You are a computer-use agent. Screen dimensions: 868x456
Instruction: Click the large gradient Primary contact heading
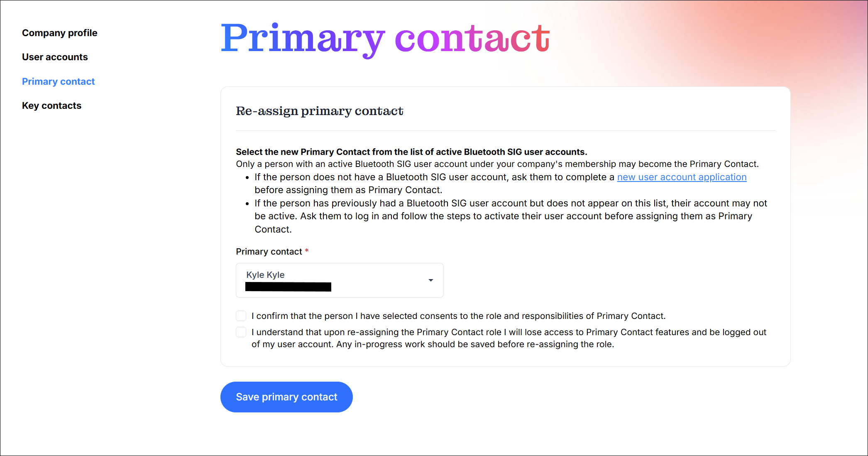385,39
